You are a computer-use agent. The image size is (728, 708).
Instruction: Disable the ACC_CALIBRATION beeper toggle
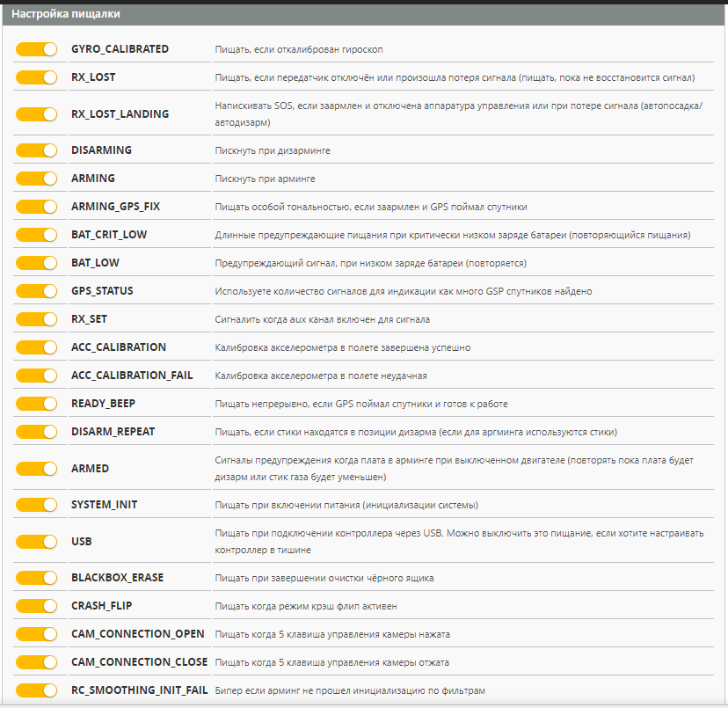point(36,347)
